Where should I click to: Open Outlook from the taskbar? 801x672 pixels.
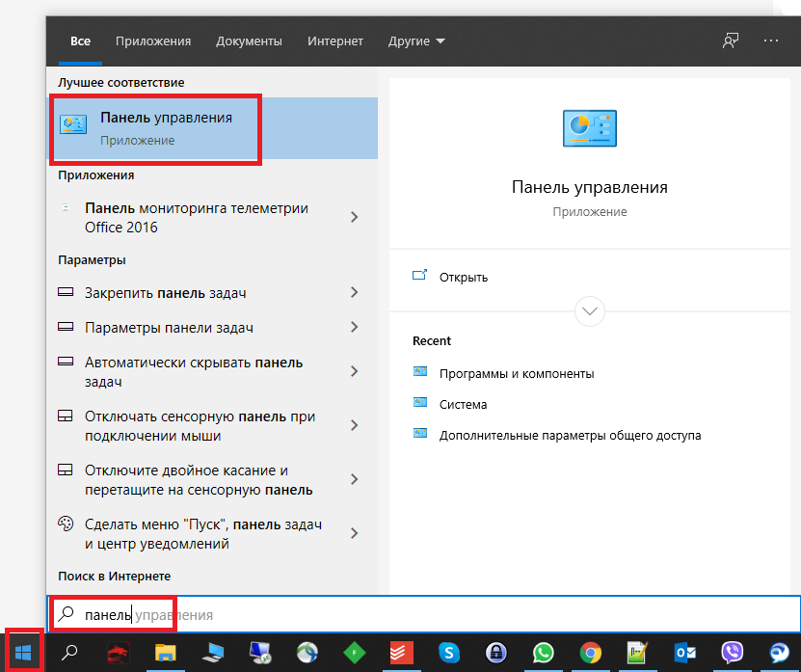[684, 653]
